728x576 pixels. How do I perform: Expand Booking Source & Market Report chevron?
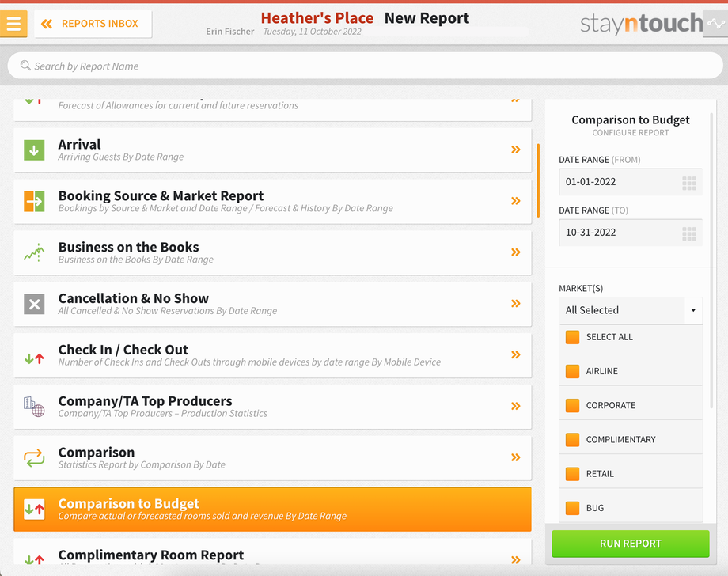tap(515, 201)
